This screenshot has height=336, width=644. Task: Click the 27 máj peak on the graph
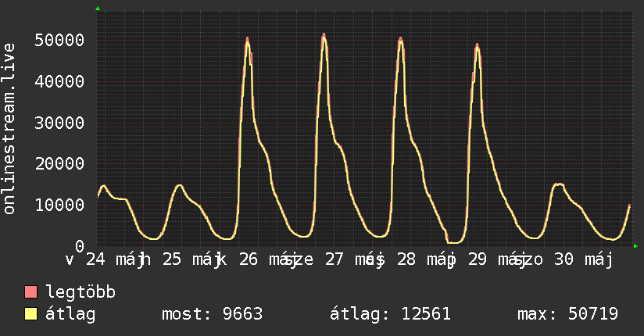[324, 35]
